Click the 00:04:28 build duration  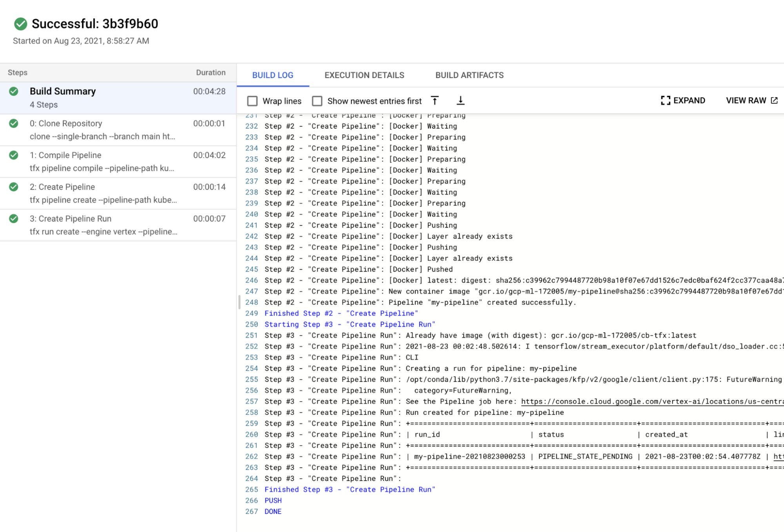[x=209, y=91]
